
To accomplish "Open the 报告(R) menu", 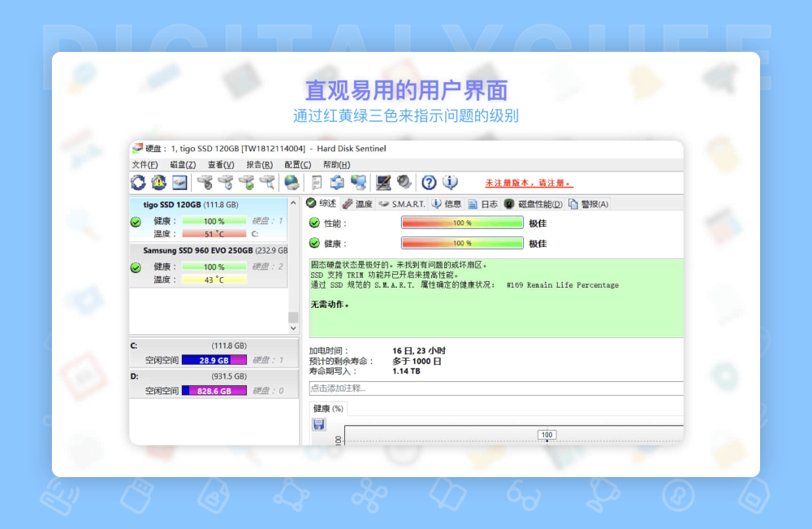I will [260, 165].
